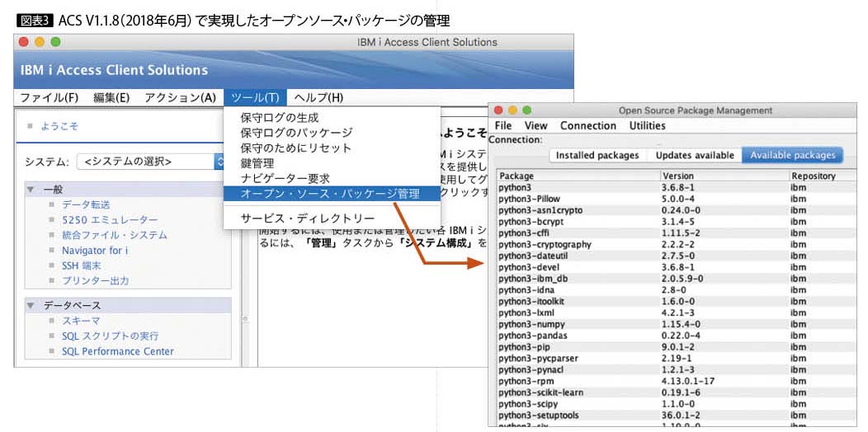This screenshot has width=868, height=432.
Task: Collapse the データベース section triangle
Action: tap(31, 305)
